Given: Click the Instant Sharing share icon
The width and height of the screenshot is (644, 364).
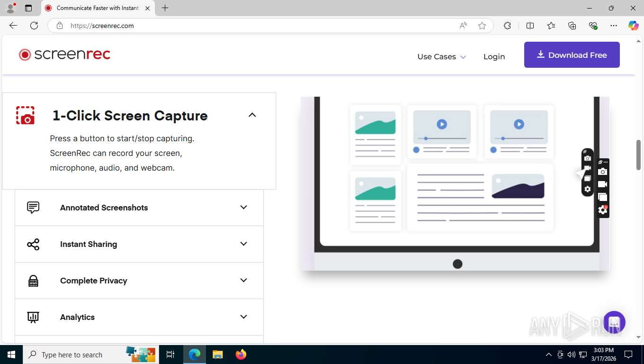Looking at the screenshot, I should coord(33,244).
